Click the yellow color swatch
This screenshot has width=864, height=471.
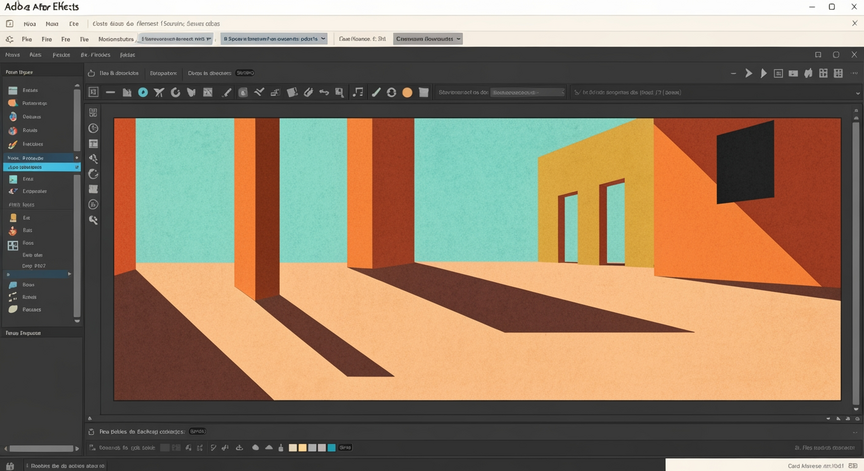click(302, 448)
